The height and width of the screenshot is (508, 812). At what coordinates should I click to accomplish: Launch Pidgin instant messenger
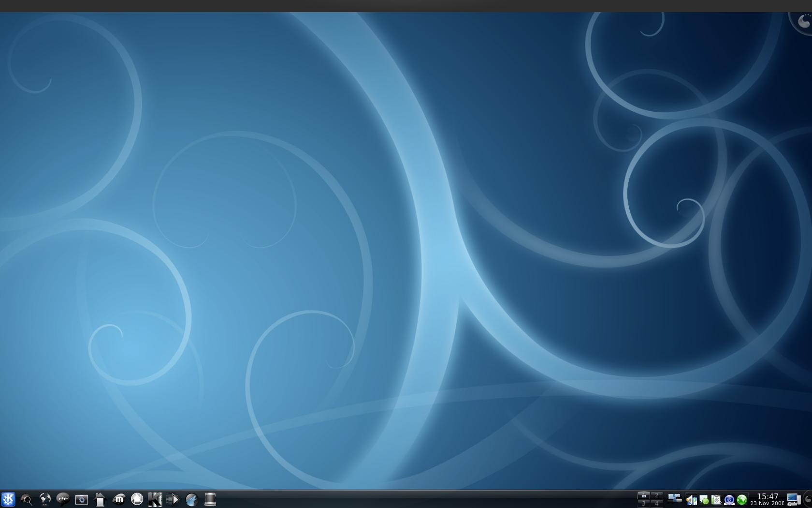[63, 499]
